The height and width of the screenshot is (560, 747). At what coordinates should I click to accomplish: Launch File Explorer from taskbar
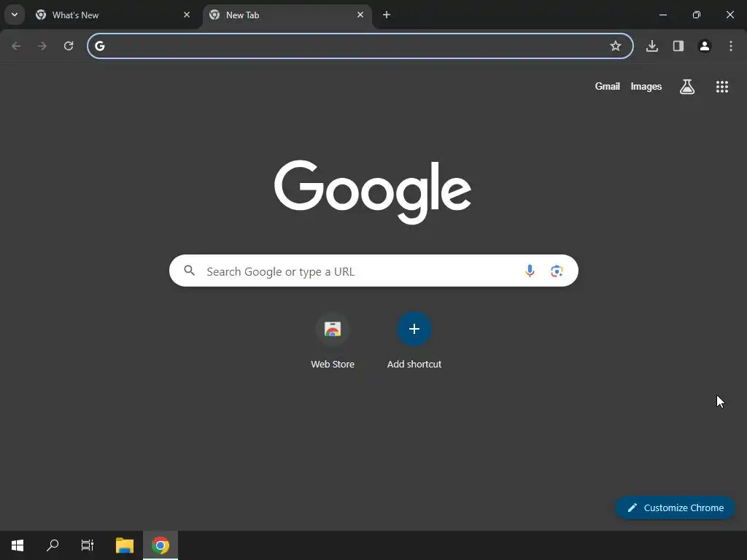(x=125, y=545)
